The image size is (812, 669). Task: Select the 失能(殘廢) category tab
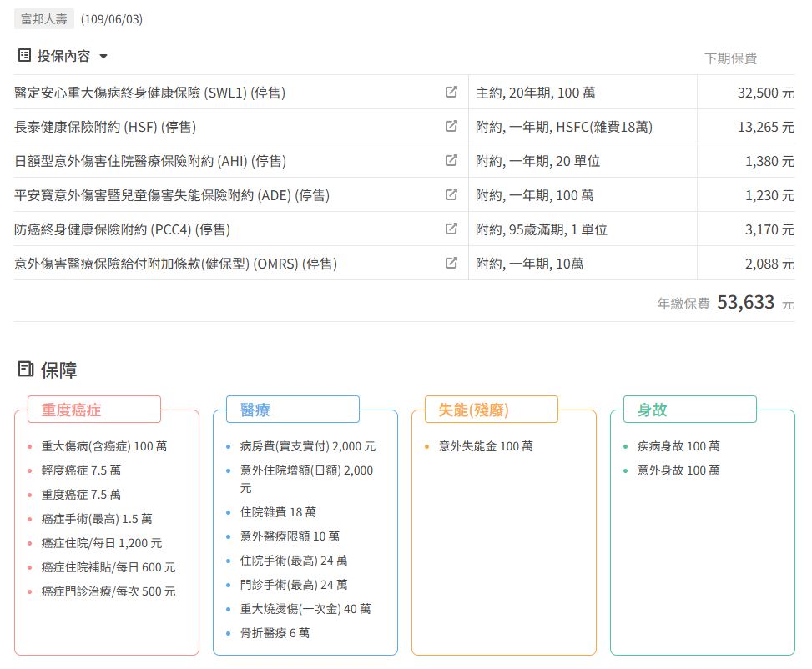(x=491, y=410)
